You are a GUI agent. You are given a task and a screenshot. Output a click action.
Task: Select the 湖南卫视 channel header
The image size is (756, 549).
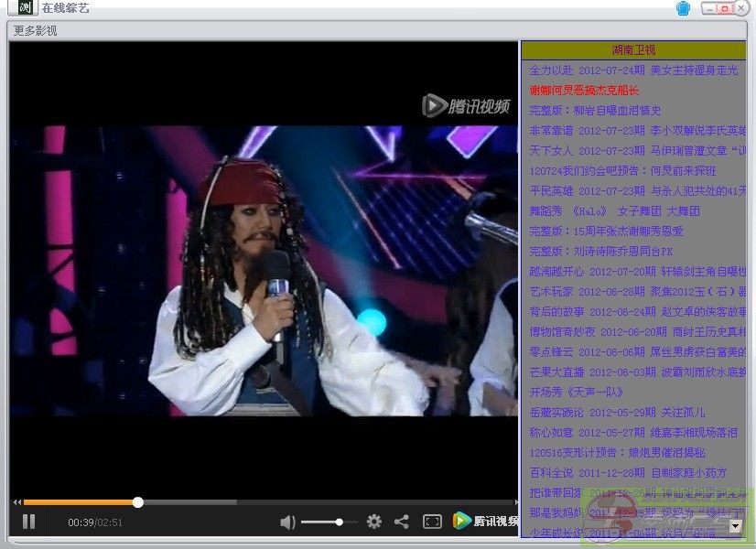point(633,50)
